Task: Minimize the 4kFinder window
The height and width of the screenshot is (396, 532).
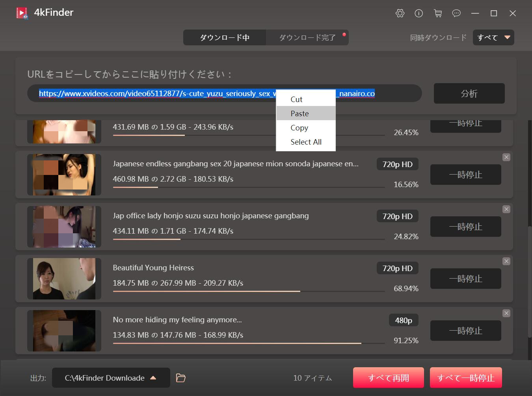Action: [x=475, y=13]
